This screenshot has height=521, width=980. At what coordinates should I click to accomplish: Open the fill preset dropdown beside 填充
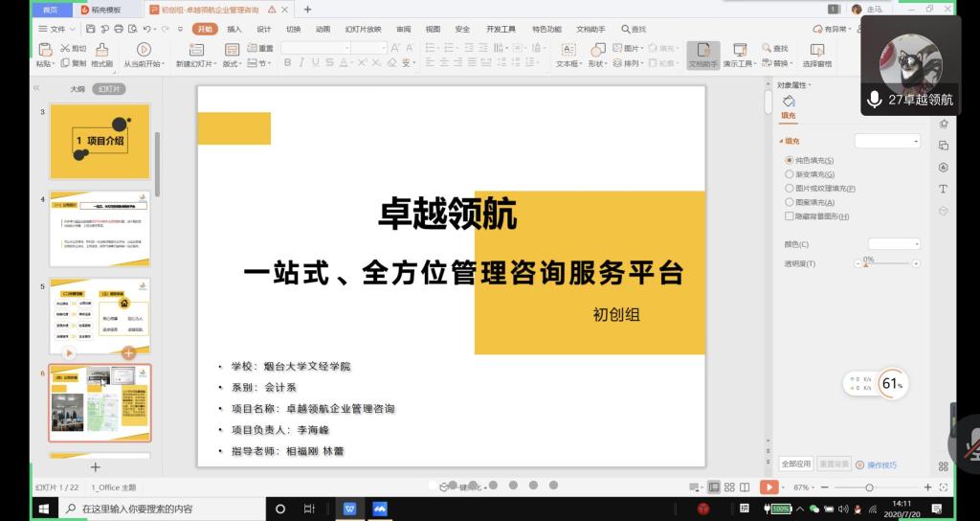pos(887,141)
